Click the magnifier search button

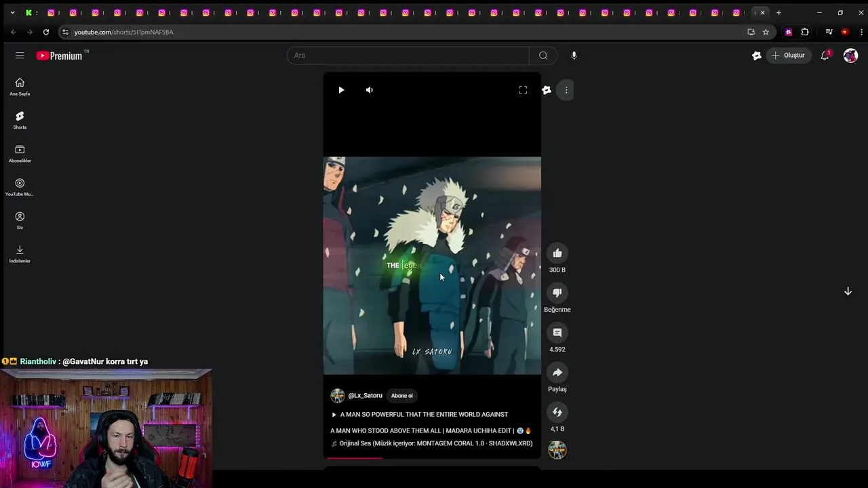click(543, 56)
